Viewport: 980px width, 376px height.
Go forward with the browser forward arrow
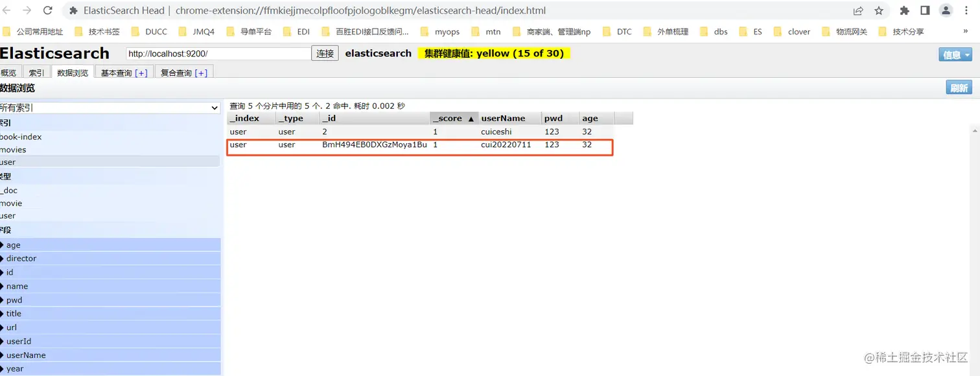point(27,10)
